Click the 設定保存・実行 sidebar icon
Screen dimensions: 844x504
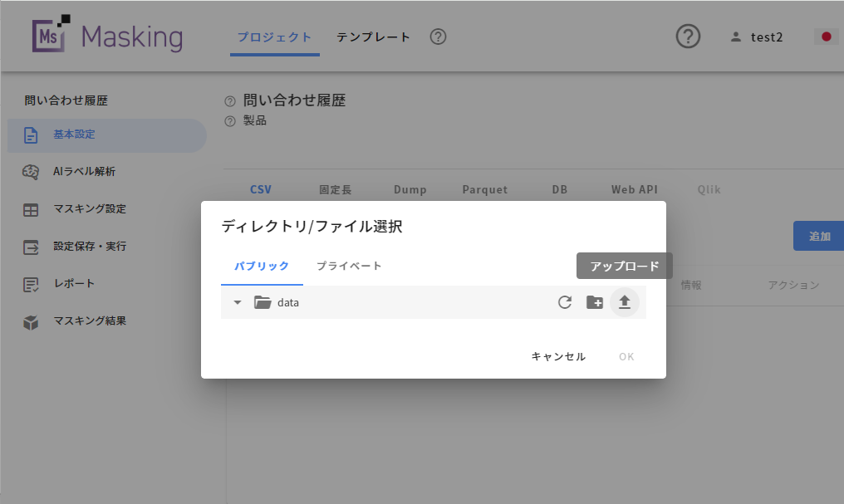tap(30, 247)
